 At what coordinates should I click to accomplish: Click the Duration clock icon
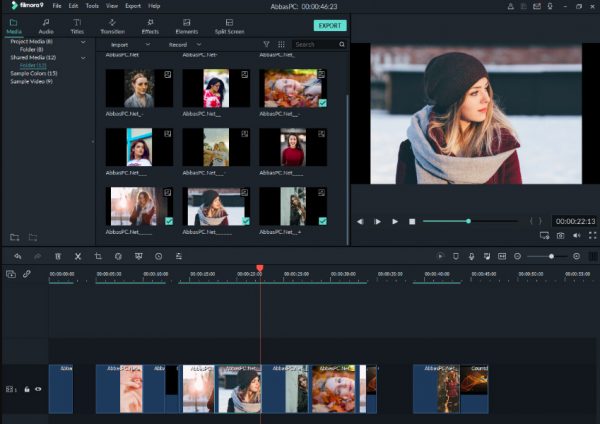tap(158, 256)
